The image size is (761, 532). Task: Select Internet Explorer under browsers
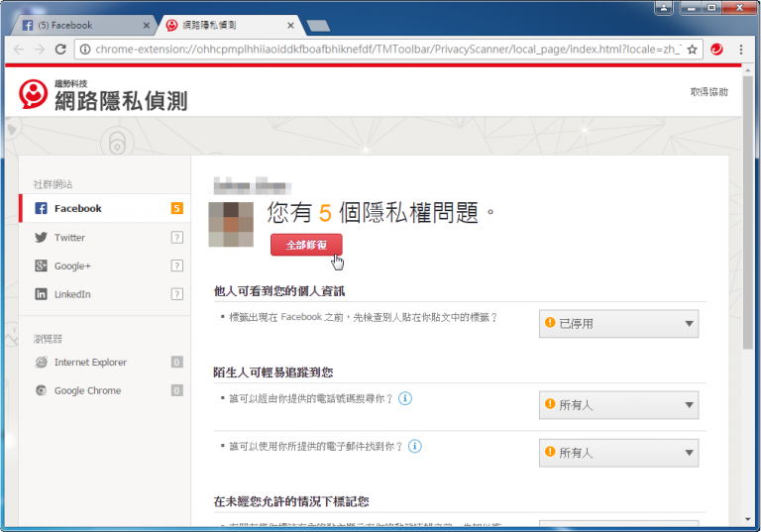tap(105, 363)
